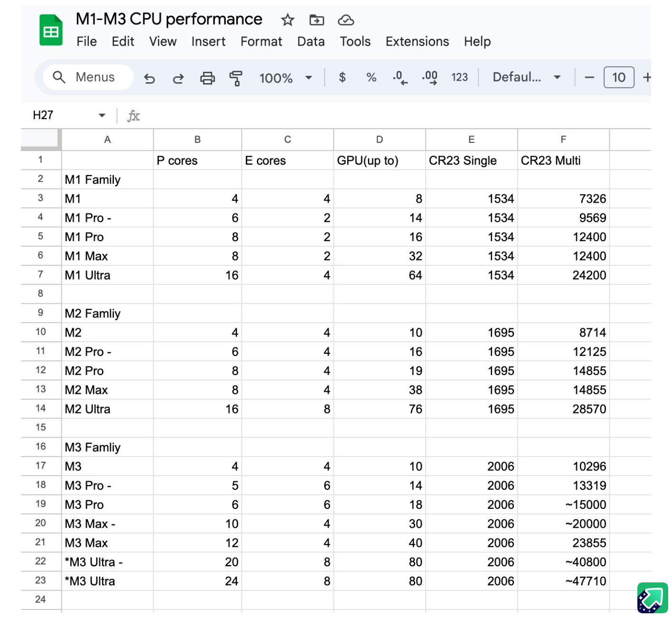672x618 pixels.
Task: Click the "E cores" header cell
Action: pos(288,160)
